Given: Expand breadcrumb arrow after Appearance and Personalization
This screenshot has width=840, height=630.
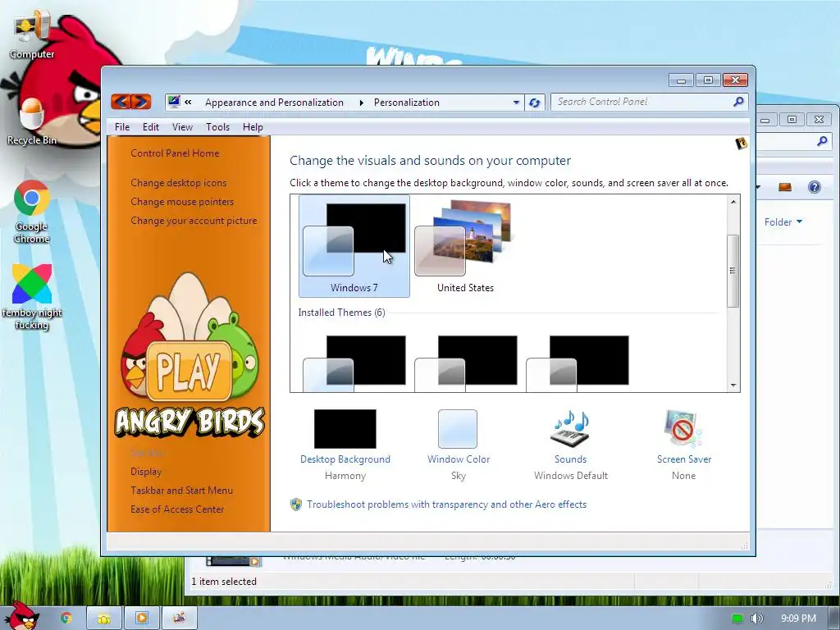Looking at the screenshot, I should point(361,103).
